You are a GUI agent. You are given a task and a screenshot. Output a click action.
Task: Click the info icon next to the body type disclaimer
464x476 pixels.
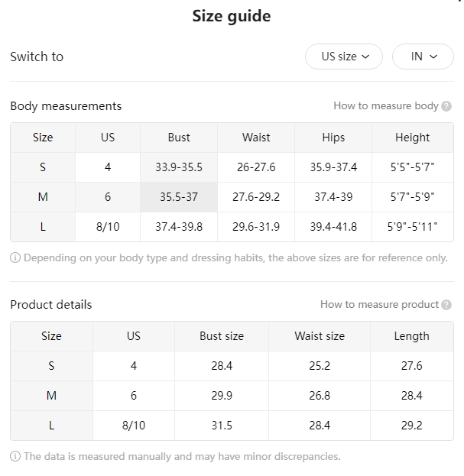pyautogui.click(x=15, y=257)
